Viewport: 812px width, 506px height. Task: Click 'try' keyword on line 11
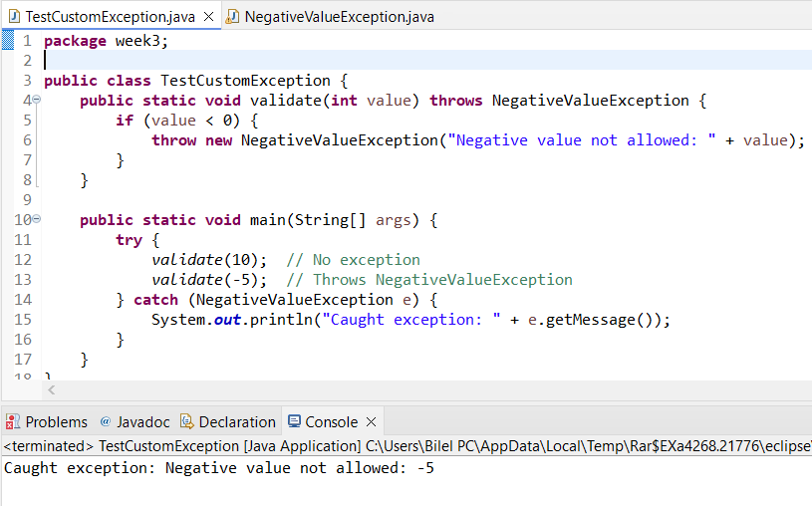129,240
